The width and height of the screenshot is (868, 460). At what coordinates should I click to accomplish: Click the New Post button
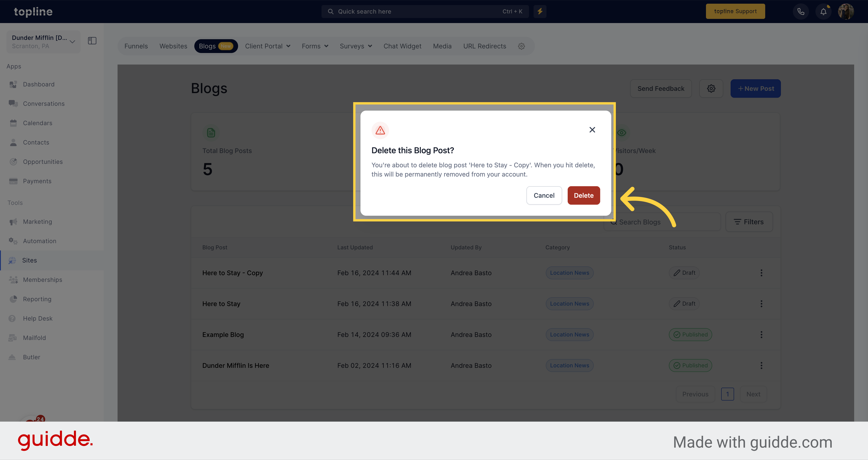[x=756, y=89]
